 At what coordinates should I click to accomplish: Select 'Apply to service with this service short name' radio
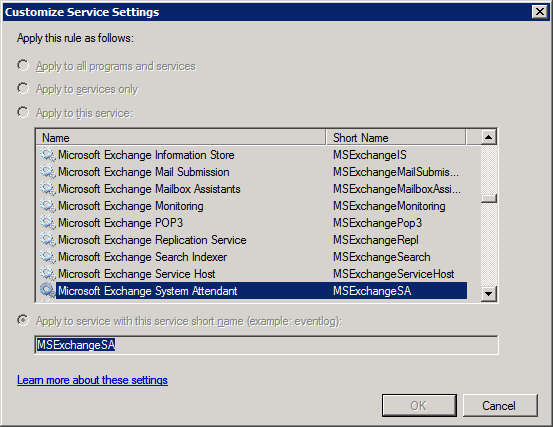coord(23,321)
